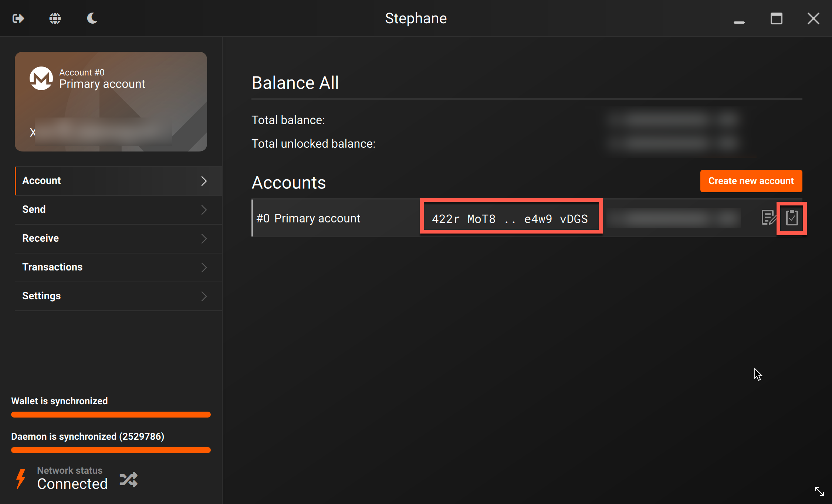Click the wallet synchronized progress bar

point(111,415)
